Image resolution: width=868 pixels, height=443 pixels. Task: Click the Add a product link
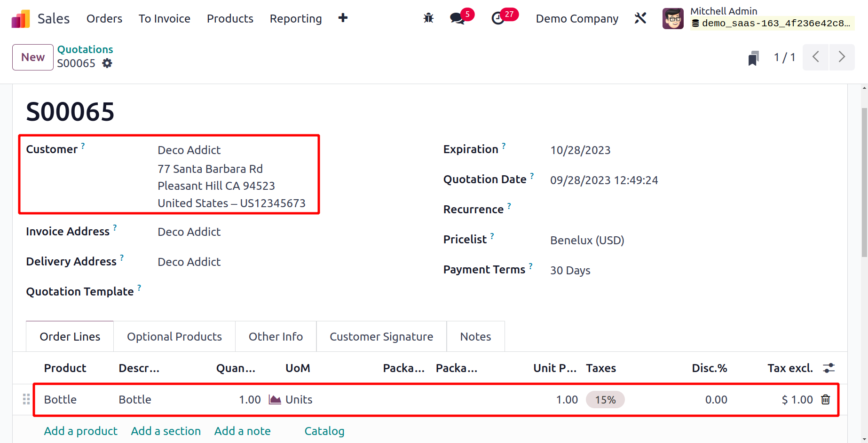click(x=80, y=431)
